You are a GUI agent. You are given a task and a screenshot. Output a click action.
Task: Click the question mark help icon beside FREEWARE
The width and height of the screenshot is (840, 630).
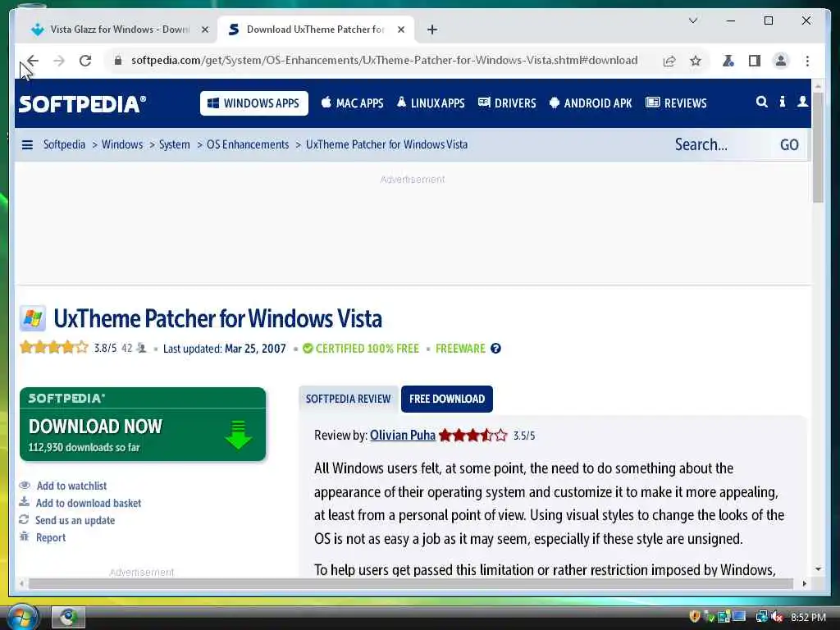tap(496, 349)
